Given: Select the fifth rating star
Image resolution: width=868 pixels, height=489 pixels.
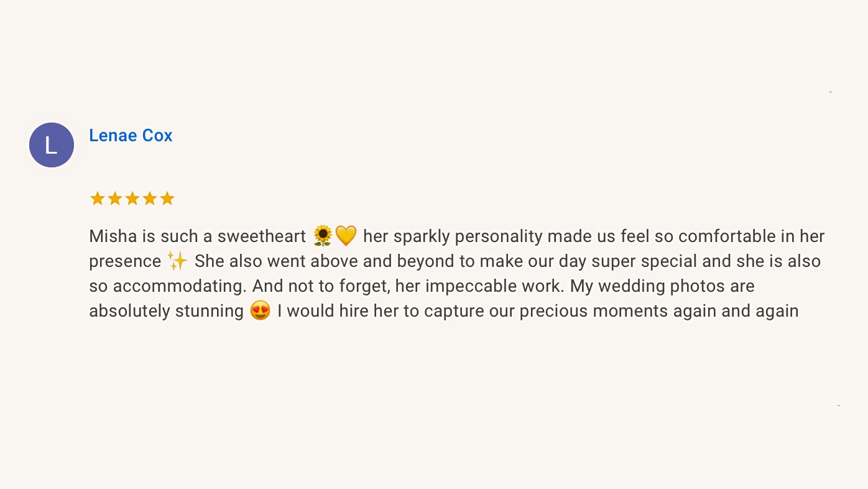Looking at the screenshot, I should point(167,198).
